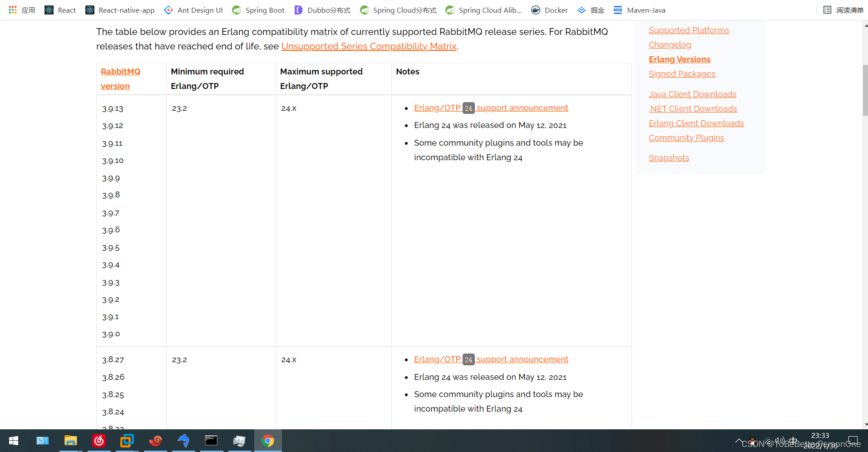Screen dimensions: 868x452
Task: Go to Signed Packages in sidebar
Action: pos(682,74)
